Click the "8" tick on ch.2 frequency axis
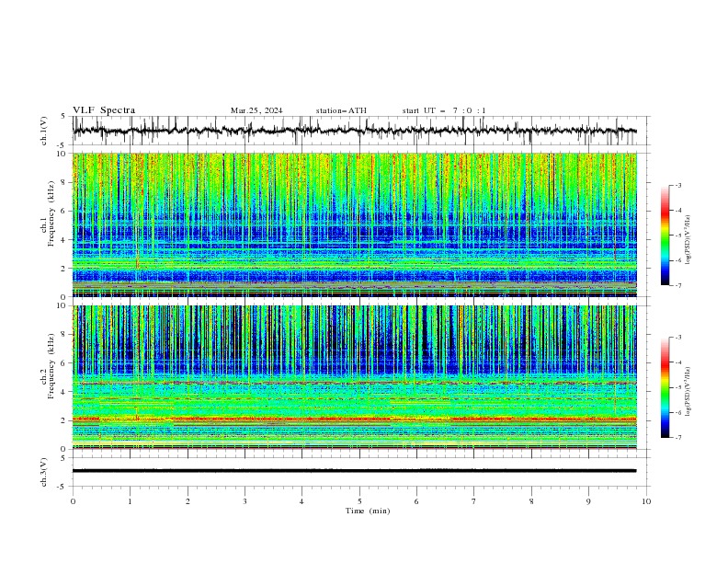 [65, 335]
